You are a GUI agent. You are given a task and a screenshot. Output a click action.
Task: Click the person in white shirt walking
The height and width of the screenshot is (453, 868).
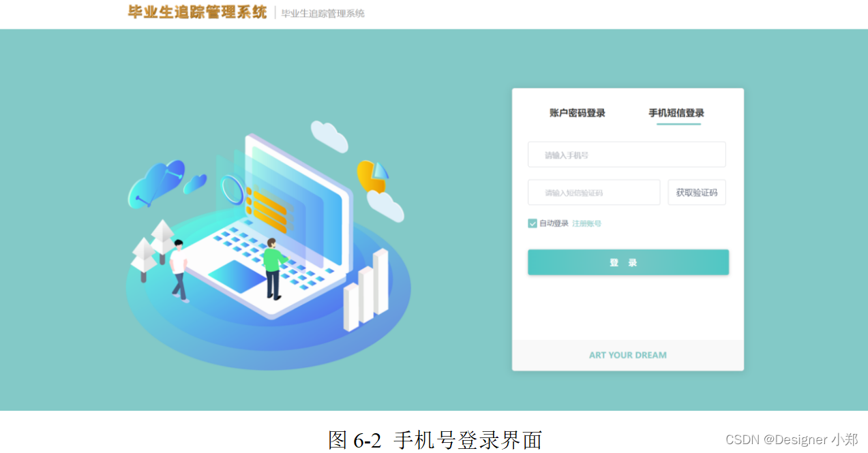(179, 271)
